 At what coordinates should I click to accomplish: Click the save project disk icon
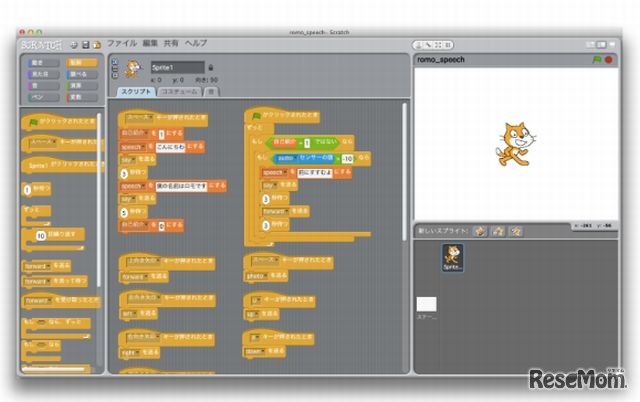[84, 44]
